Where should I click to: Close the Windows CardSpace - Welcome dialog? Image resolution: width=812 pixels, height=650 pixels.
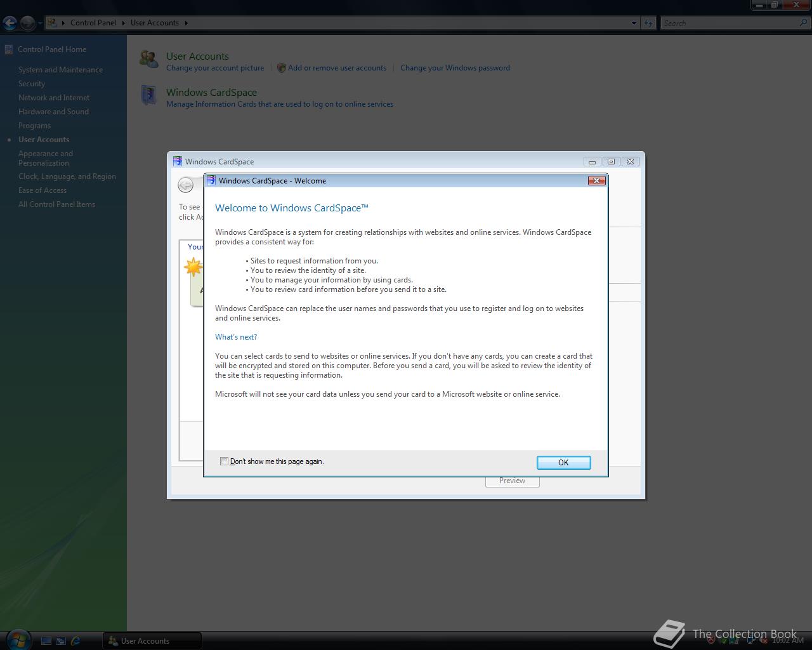tap(596, 181)
